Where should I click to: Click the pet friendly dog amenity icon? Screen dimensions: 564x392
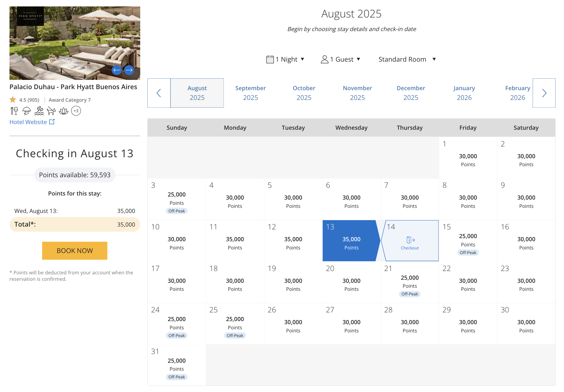coord(51,111)
